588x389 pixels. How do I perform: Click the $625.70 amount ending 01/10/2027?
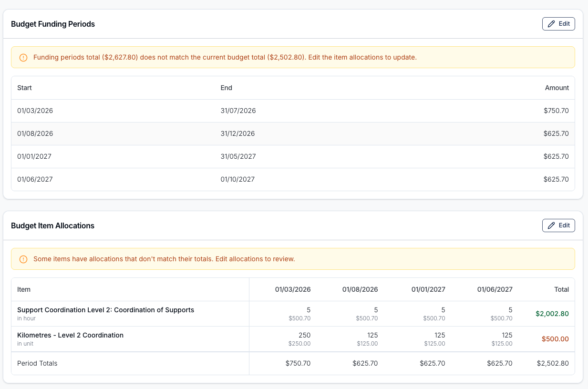(556, 180)
